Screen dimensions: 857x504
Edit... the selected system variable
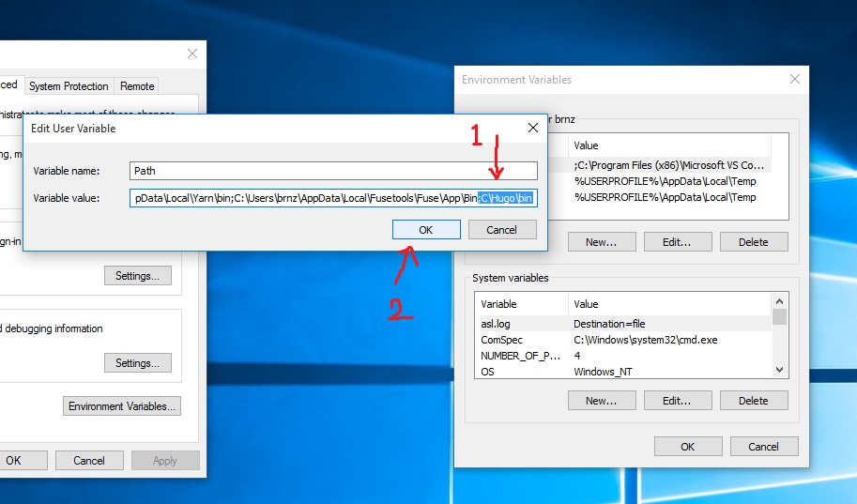[678, 400]
